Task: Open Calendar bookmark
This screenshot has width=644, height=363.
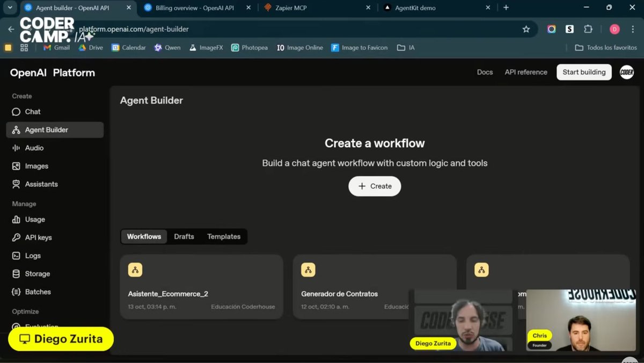Action: [129, 48]
